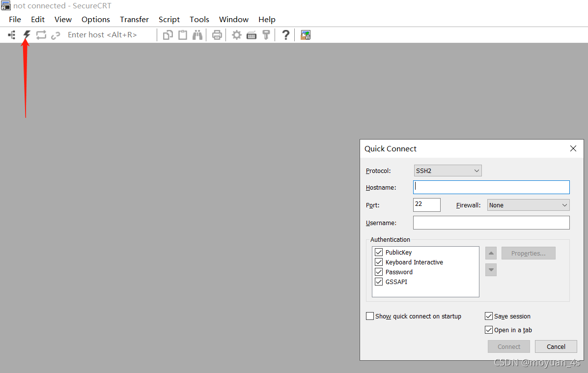
Task: Toggle the Password authentication checkbox
Action: click(379, 272)
